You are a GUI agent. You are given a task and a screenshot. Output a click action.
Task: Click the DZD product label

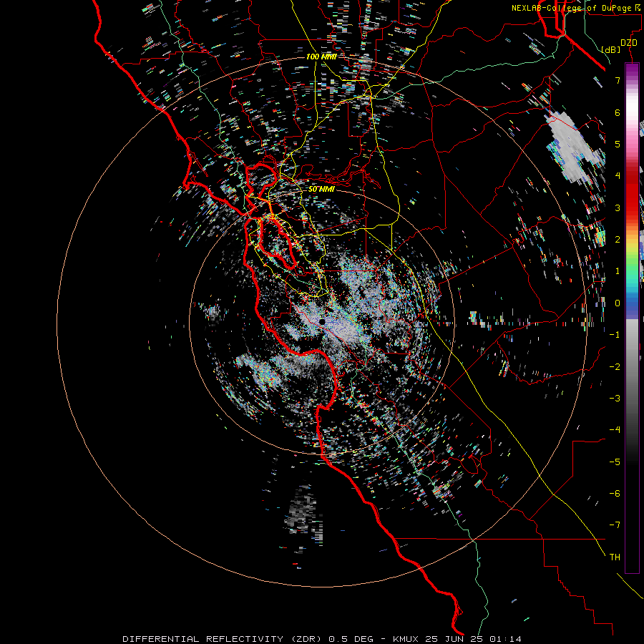point(629,43)
